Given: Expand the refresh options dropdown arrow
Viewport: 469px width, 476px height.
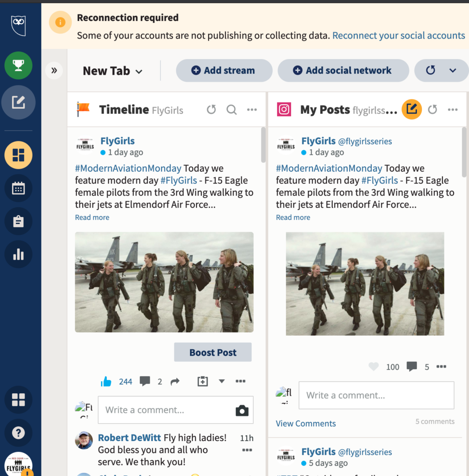Looking at the screenshot, I should pyautogui.click(x=453, y=71).
